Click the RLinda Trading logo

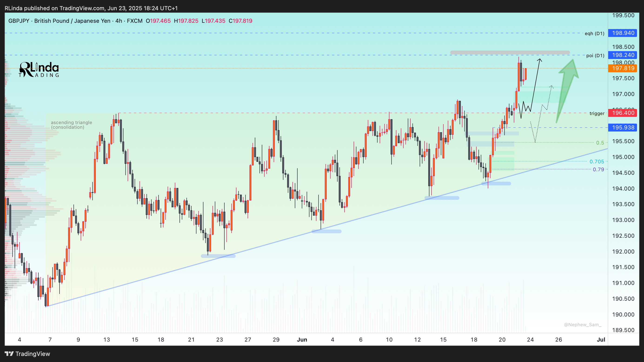click(39, 69)
